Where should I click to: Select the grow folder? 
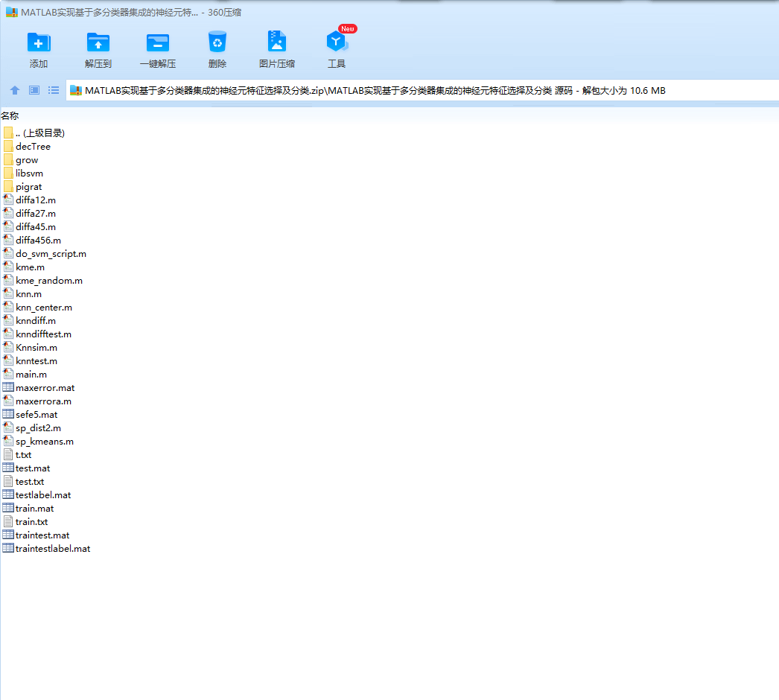pyautogui.click(x=21, y=160)
